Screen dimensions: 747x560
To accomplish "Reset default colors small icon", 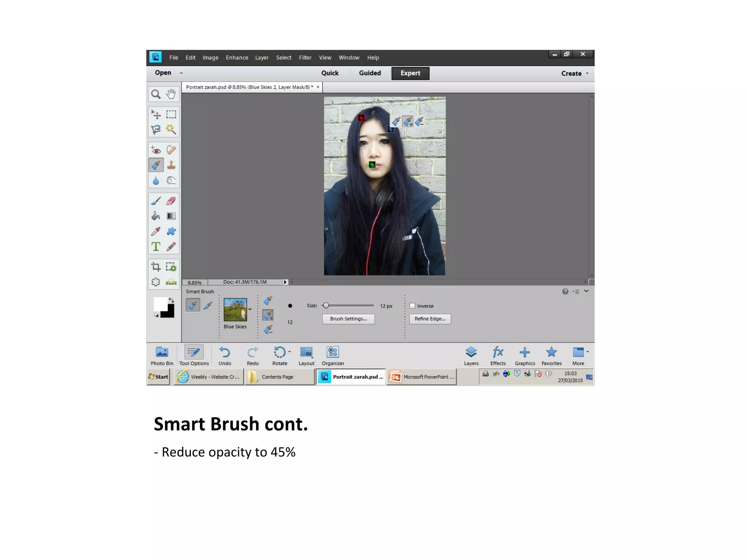I will point(156,315).
